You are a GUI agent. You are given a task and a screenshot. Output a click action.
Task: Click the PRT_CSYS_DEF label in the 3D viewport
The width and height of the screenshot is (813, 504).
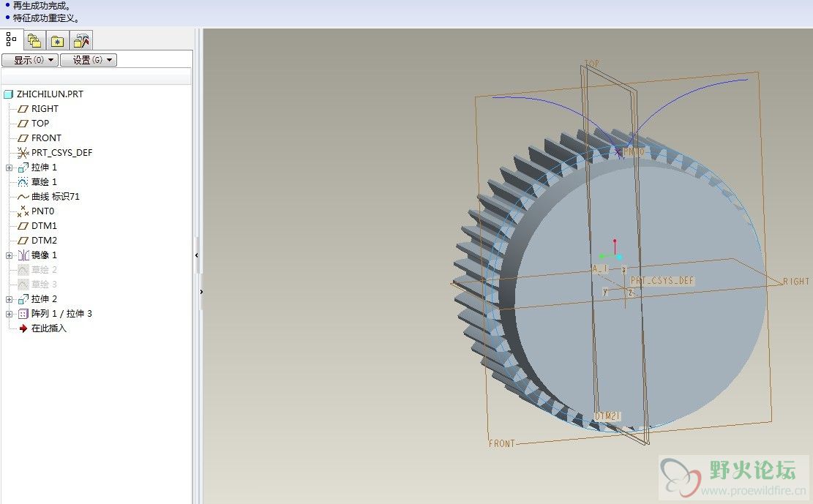pos(662,280)
